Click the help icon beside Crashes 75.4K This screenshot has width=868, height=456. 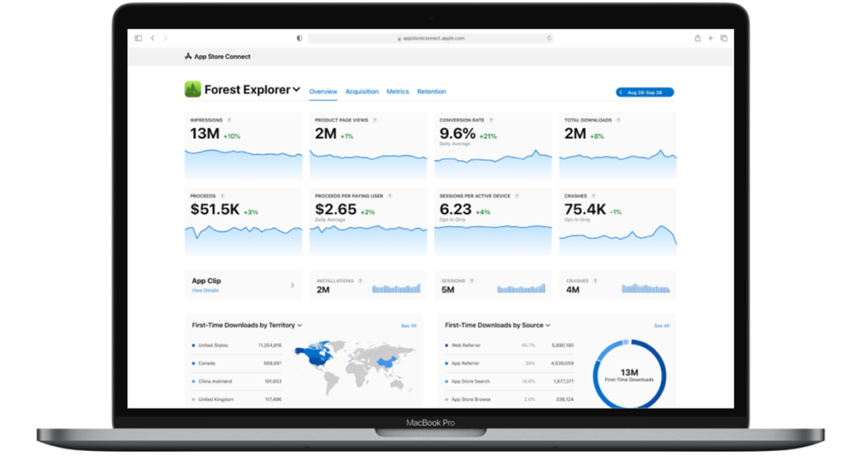[x=593, y=196]
